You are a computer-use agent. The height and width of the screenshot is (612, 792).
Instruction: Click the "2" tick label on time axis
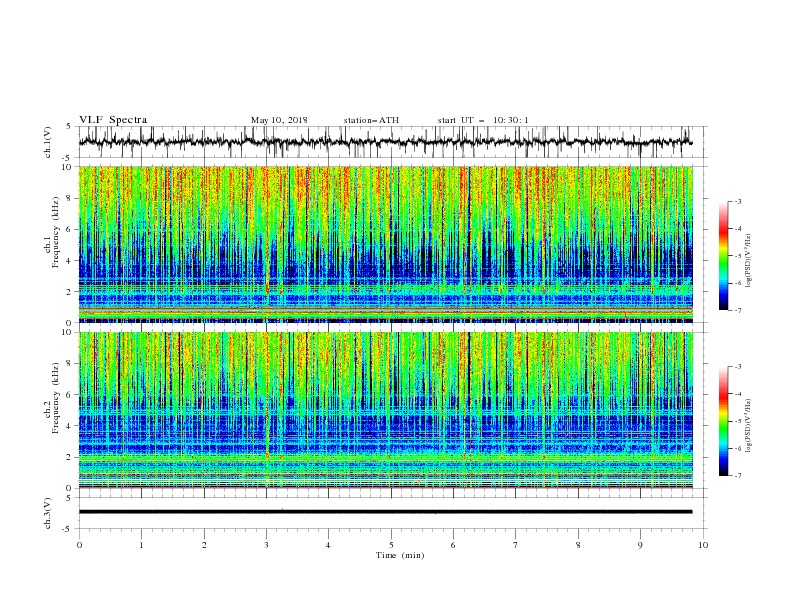204,545
